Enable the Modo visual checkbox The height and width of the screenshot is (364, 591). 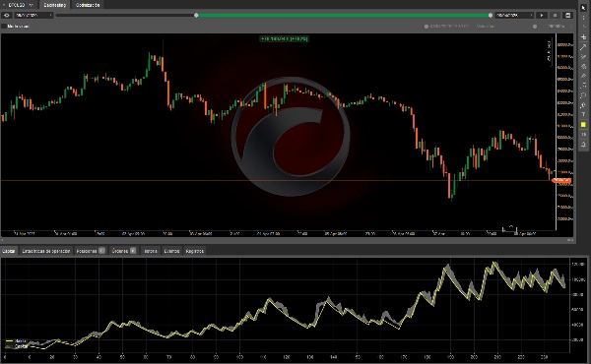tap(4, 27)
